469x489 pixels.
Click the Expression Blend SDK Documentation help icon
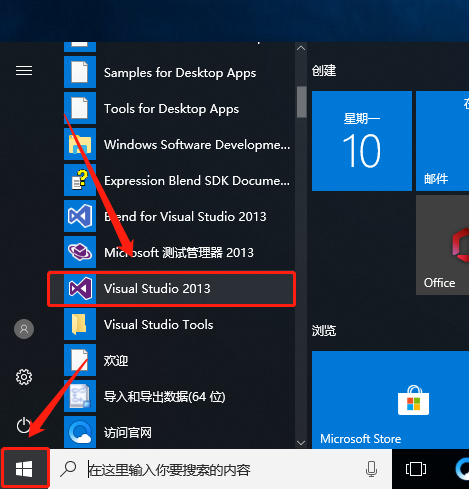[80, 180]
